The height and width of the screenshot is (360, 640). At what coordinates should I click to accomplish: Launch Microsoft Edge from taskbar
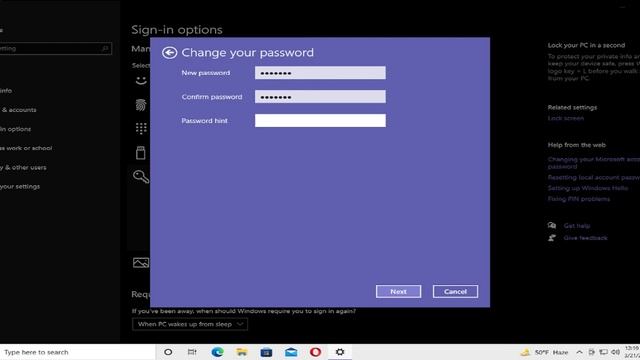(217, 352)
